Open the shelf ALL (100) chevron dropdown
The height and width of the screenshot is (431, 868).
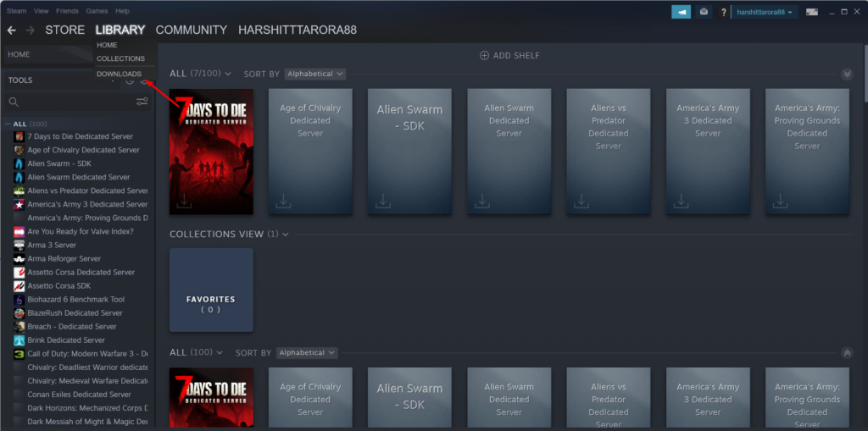(x=220, y=352)
